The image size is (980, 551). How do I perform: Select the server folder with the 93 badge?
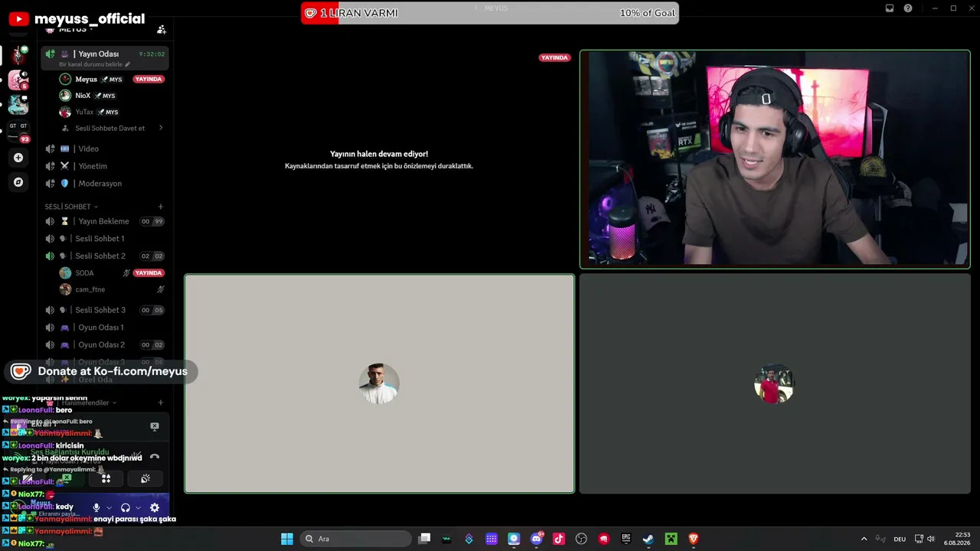(18, 131)
